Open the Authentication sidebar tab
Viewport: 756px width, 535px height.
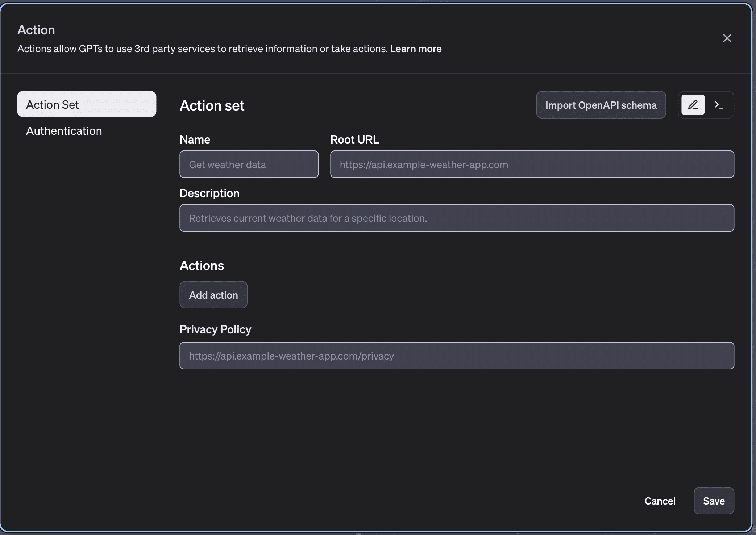pyautogui.click(x=64, y=131)
